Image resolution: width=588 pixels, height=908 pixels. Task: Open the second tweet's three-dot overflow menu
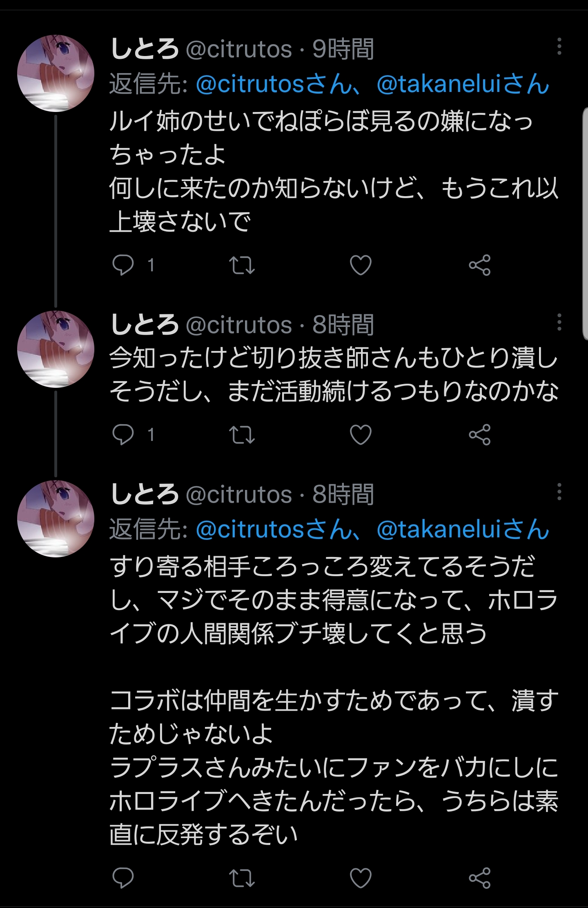pos(559,322)
